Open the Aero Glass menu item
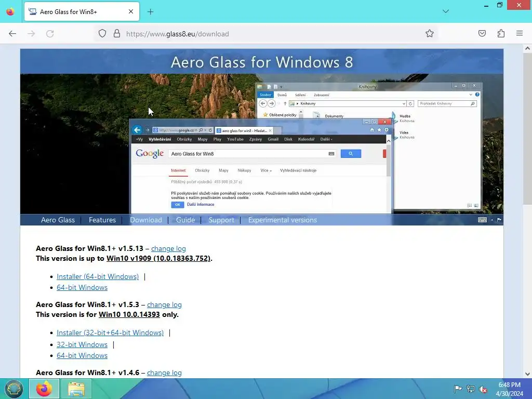 click(x=58, y=220)
